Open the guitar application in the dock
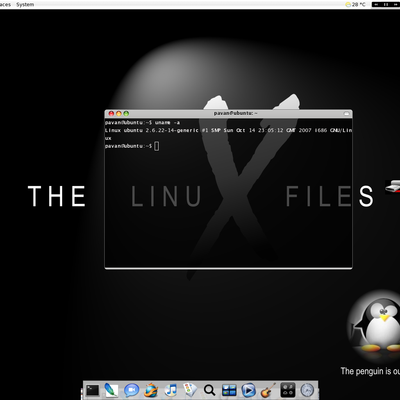Screen dimensions: 400x400 pyautogui.click(x=268, y=390)
